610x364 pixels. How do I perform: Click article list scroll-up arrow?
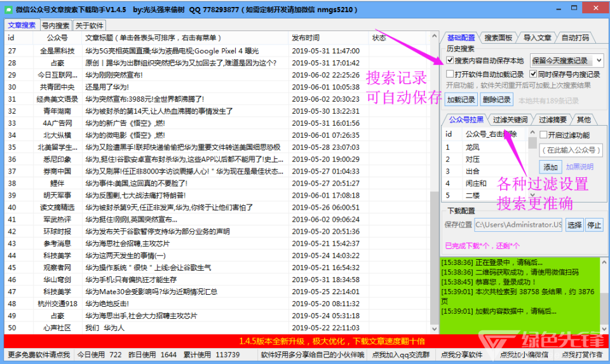(x=434, y=36)
